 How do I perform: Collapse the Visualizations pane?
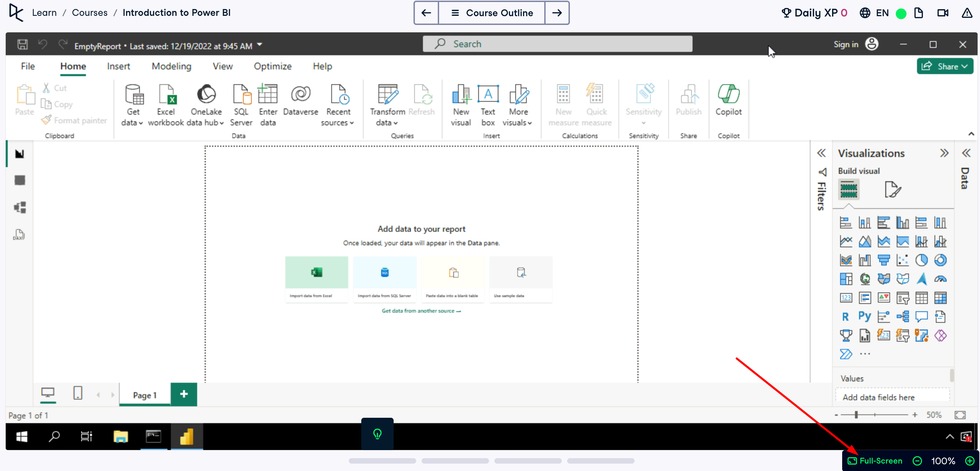(x=944, y=153)
